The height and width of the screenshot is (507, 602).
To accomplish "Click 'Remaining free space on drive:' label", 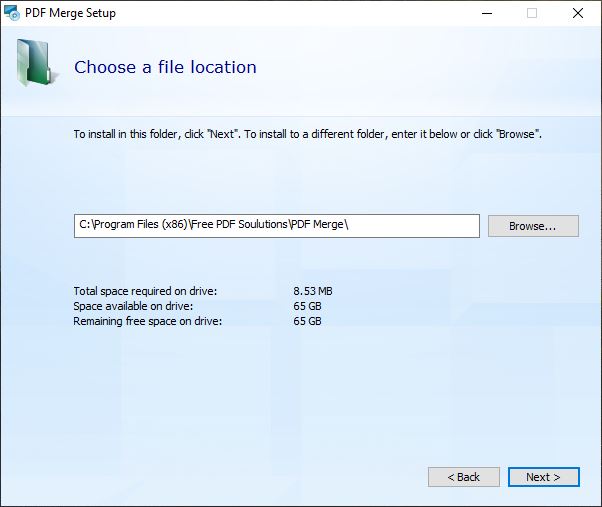I will coord(147,321).
